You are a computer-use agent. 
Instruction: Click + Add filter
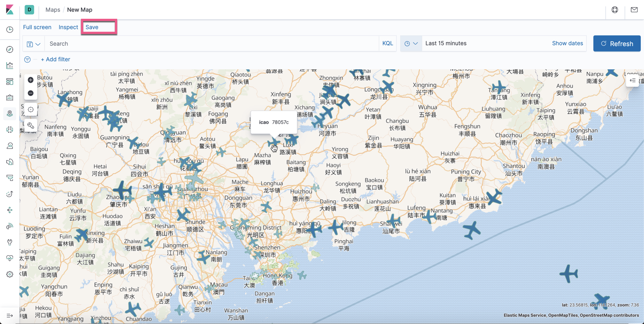click(55, 59)
